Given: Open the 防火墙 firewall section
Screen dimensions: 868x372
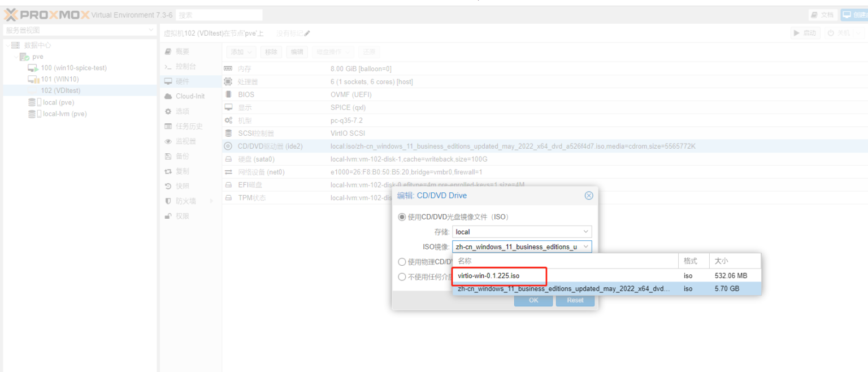Looking at the screenshot, I should (185, 201).
